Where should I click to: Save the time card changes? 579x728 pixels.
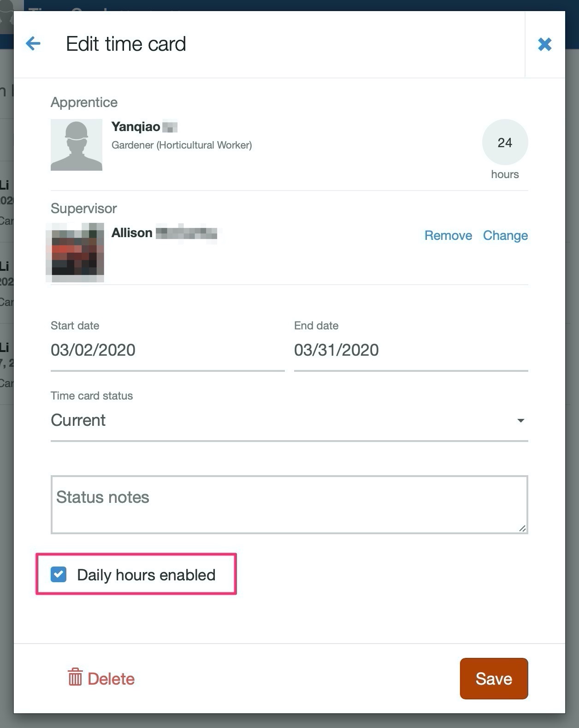(494, 679)
